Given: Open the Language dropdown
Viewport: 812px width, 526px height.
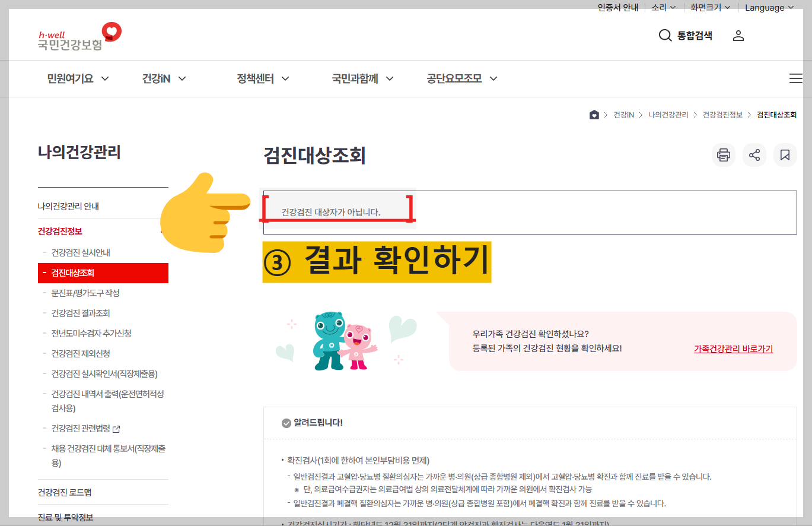Looking at the screenshot, I should [769, 8].
